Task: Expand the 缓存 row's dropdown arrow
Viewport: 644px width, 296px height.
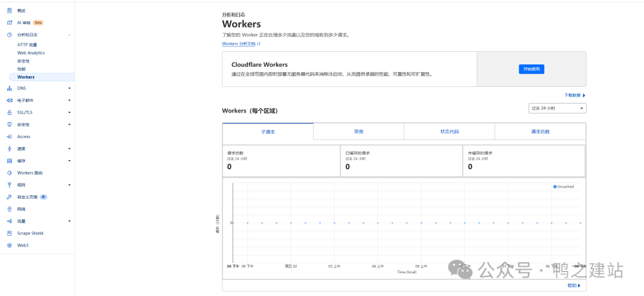Action: 69,161
